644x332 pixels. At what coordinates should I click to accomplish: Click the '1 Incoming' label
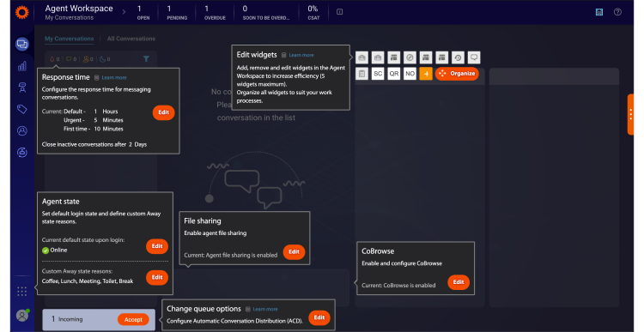point(67,319)
